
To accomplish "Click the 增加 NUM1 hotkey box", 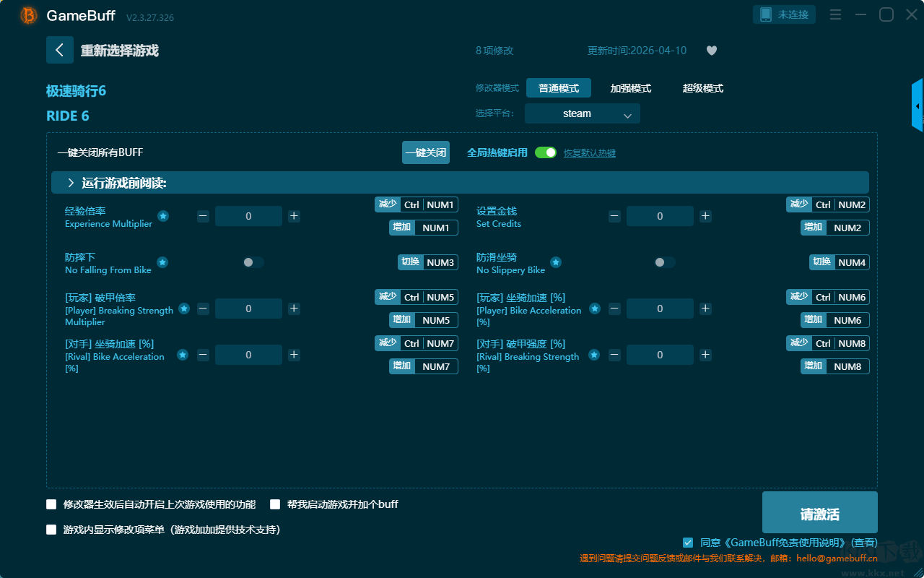I will (x=424, y=228).
